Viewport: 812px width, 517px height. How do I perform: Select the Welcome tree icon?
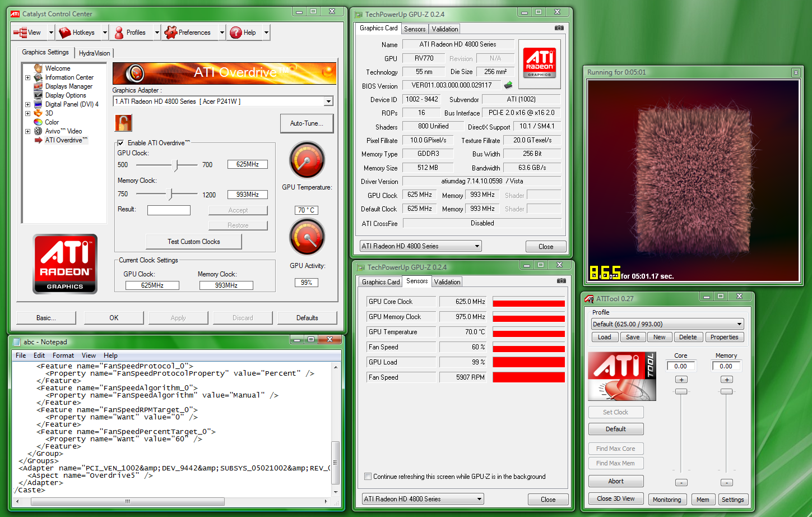38,68
